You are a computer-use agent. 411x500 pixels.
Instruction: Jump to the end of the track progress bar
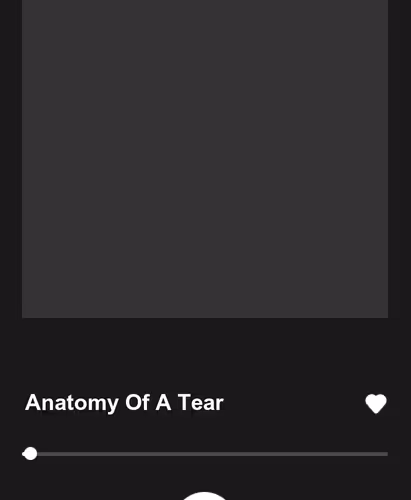pyautogui.click(x=387, y=454)
